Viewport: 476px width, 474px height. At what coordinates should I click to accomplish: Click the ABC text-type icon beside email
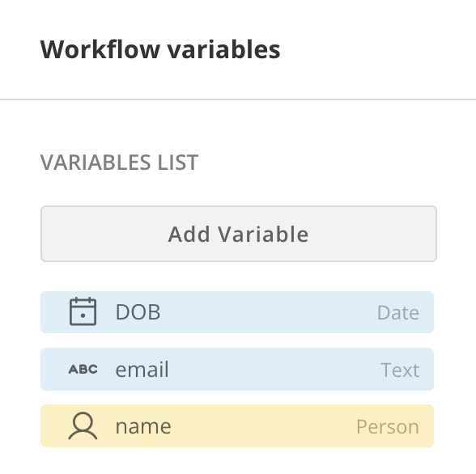click(83, 370)
